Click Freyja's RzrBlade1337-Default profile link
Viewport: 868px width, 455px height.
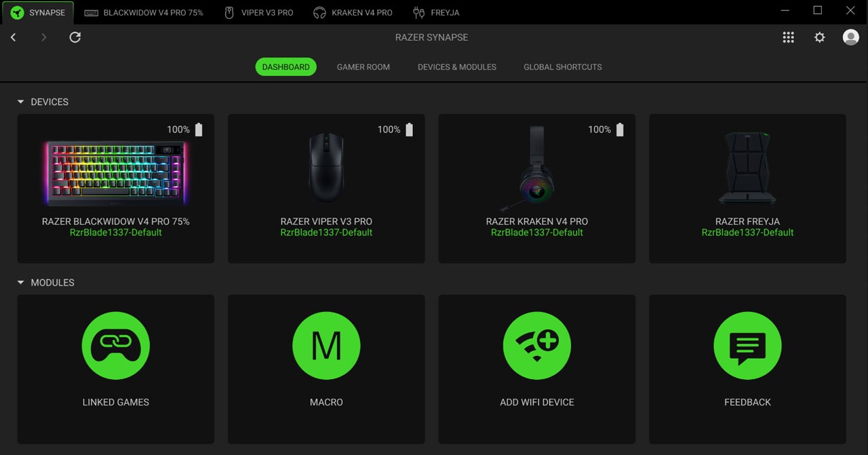pyautogui.click(x=747, y=233)
